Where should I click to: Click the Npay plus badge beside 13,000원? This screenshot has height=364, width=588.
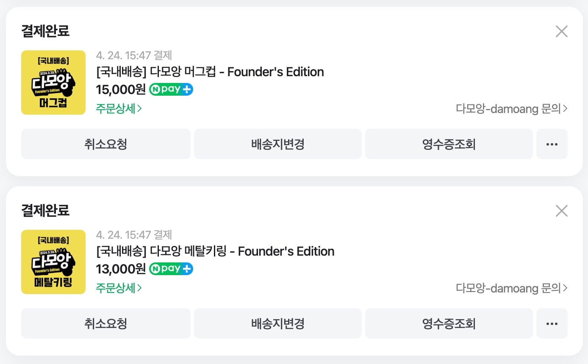pyautogui.click(x=171, y=269)
